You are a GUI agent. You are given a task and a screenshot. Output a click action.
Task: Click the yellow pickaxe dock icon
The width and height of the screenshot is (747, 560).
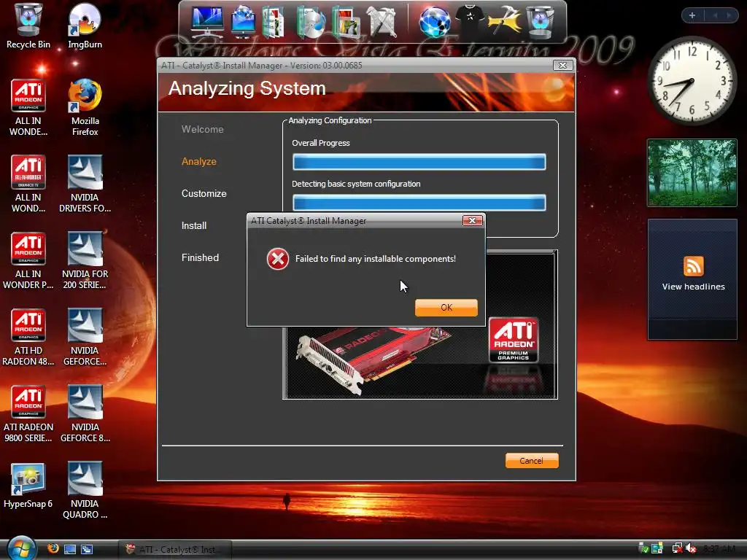(505, 22)
